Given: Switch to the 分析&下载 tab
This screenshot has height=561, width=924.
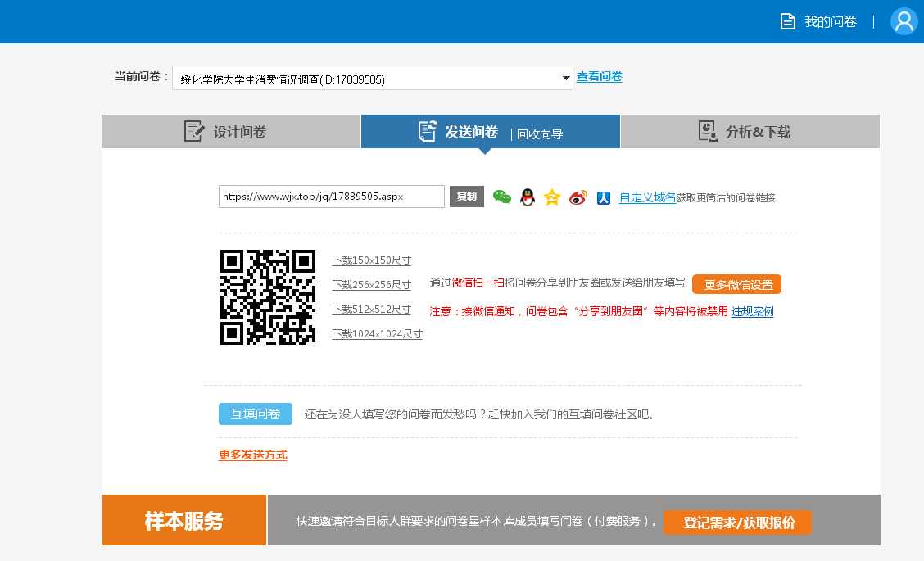Looking at the screenshot, I should coord(750,131).
